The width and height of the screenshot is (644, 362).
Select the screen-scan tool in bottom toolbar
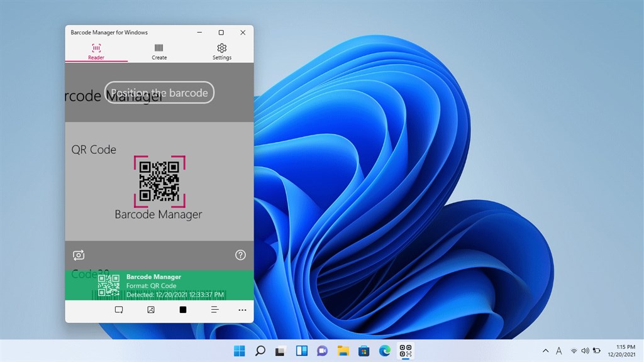point(119,309)
